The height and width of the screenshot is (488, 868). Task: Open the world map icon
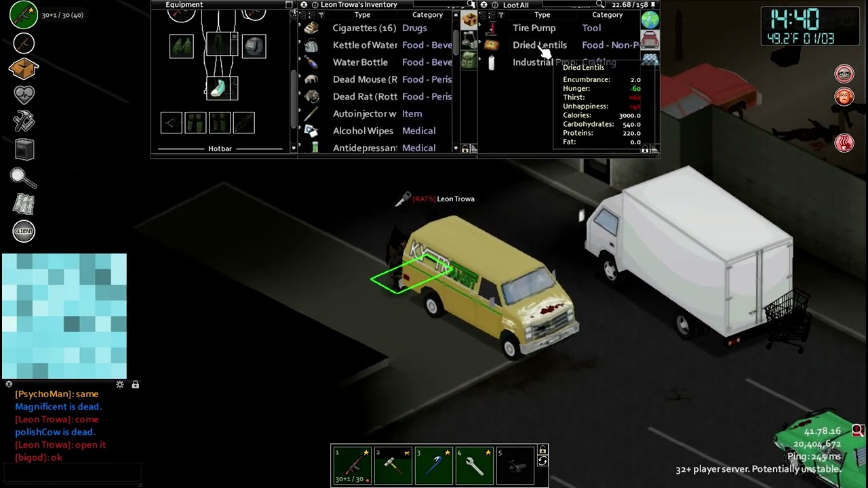pyautogui.click(x=24, y=203)
